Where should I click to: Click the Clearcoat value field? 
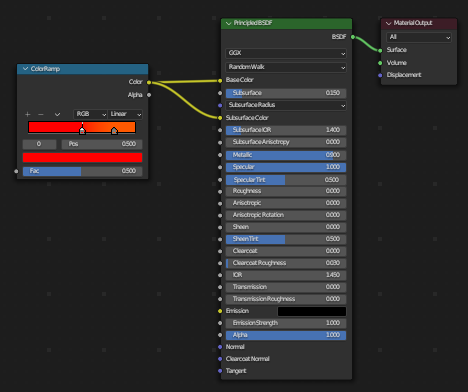pyautogui.click(x=286, y=251)
